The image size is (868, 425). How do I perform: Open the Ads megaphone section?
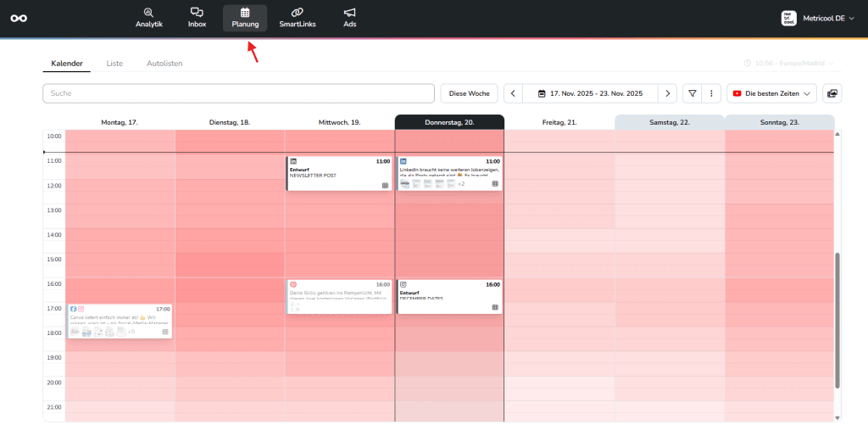pos(349,18)
